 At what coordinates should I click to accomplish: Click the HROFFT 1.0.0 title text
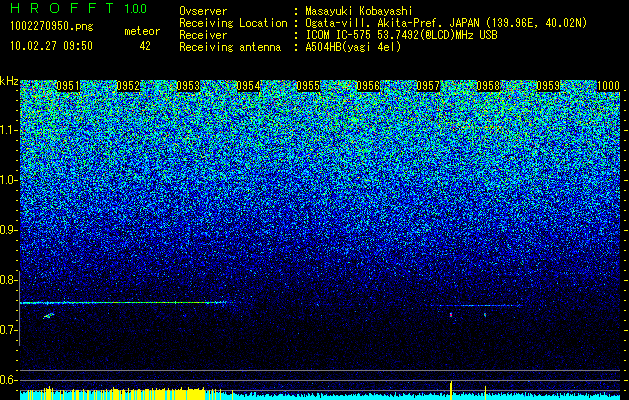point(79,8)
